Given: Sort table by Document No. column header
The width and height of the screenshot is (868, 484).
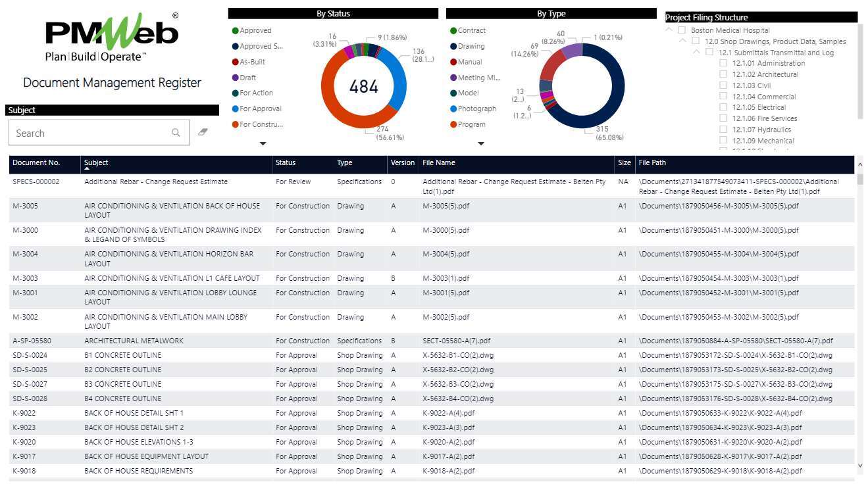Looking at the screenshot, I should pos(36,162).
